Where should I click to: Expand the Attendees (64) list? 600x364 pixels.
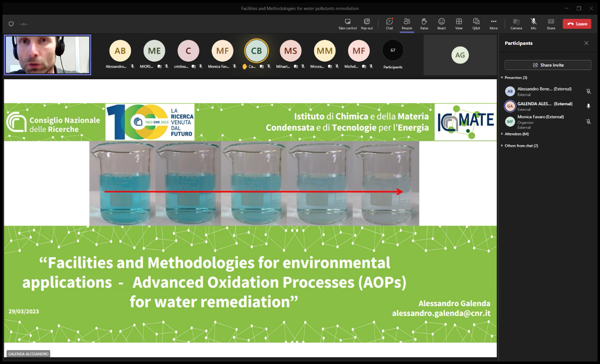[x=502, y=134]
